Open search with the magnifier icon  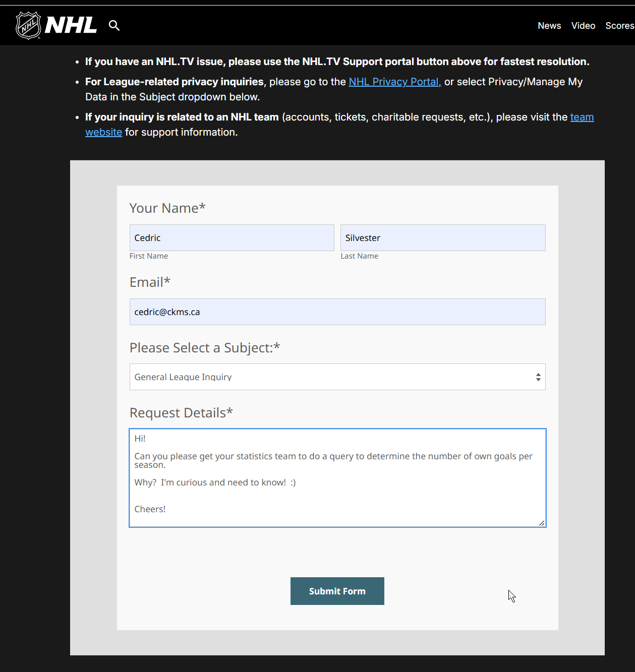point(114,26)
